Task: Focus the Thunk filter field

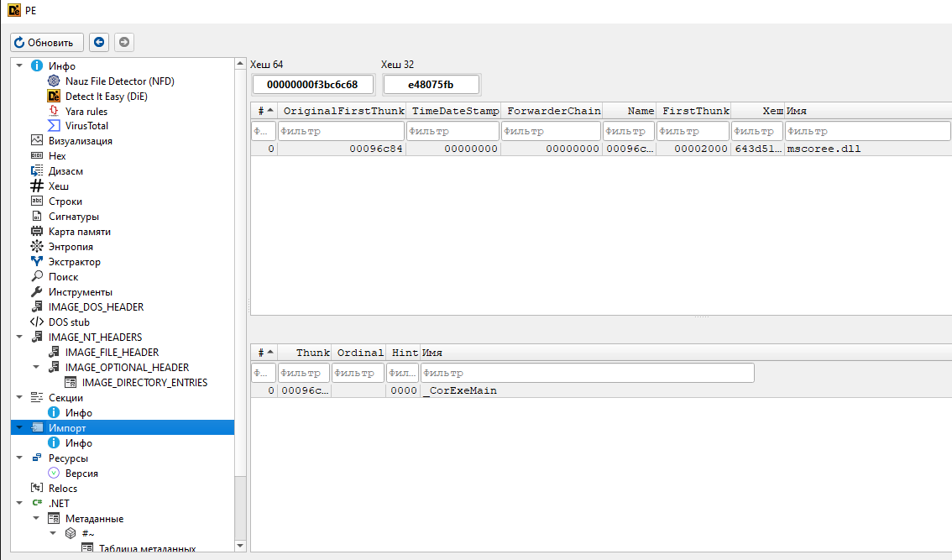Action: (x=304, y=373)
